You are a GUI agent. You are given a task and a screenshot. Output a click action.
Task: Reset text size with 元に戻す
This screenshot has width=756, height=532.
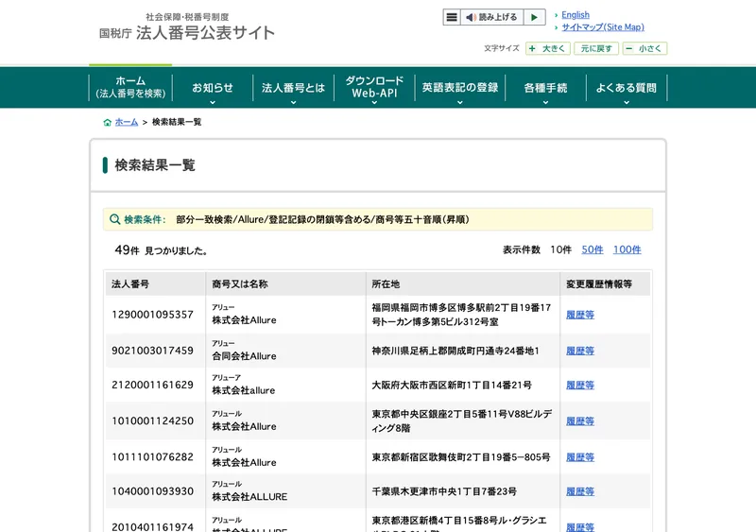pyautogui.click(x=596, y=48)
